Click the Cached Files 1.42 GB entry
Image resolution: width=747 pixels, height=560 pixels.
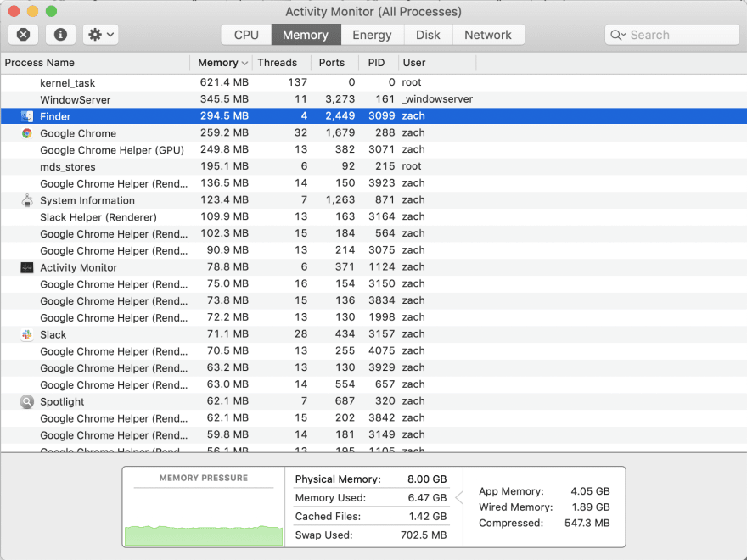pyautogui.click(x=371, y=516)
